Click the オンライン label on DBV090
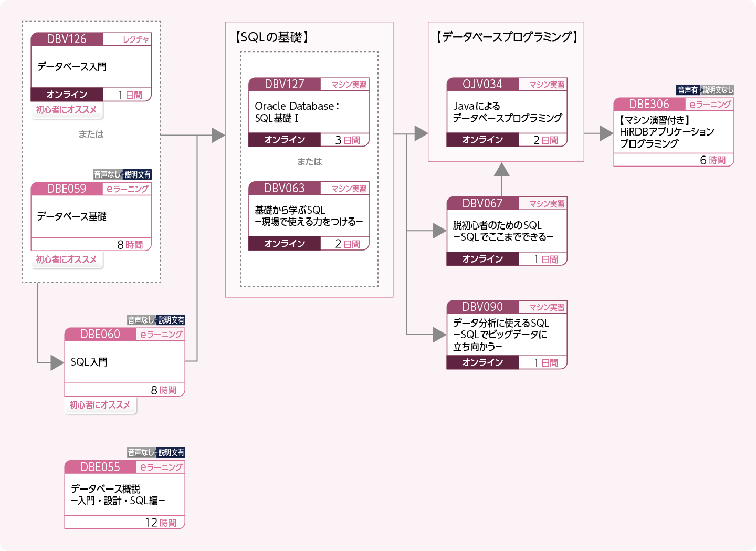Viewport: 756px width, 551px height. coord(482,362)
